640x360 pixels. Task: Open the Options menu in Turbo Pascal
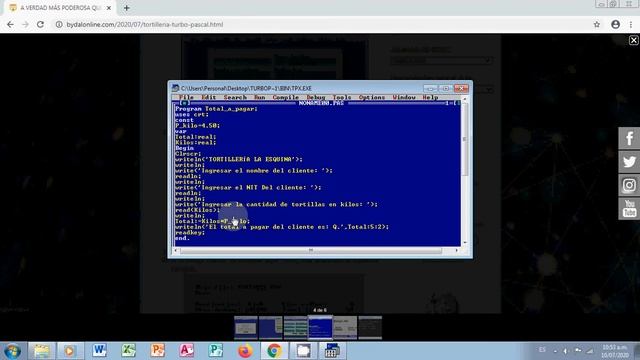tap(372, 97)
